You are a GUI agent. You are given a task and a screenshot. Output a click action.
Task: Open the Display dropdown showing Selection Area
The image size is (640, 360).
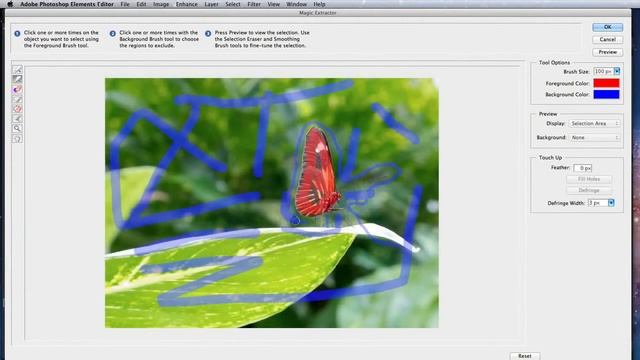pos(595,123)
